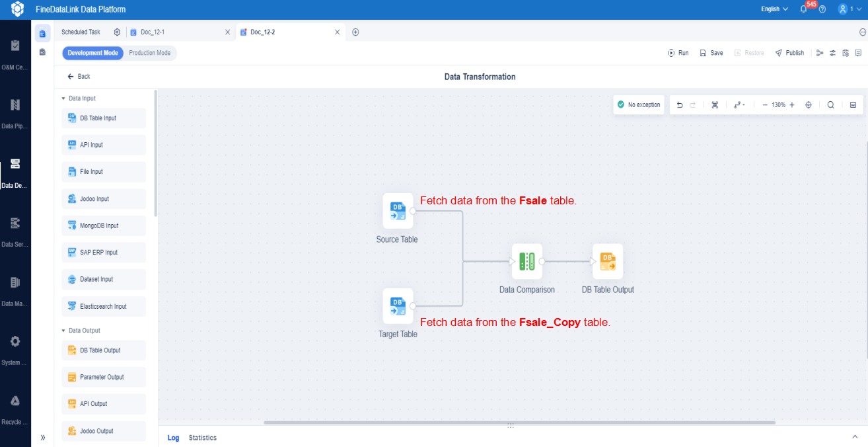Image resolution: width=868 pixels, height=447 pixels.
Task: Open the System management gear icon
Action: click(15, 342)
